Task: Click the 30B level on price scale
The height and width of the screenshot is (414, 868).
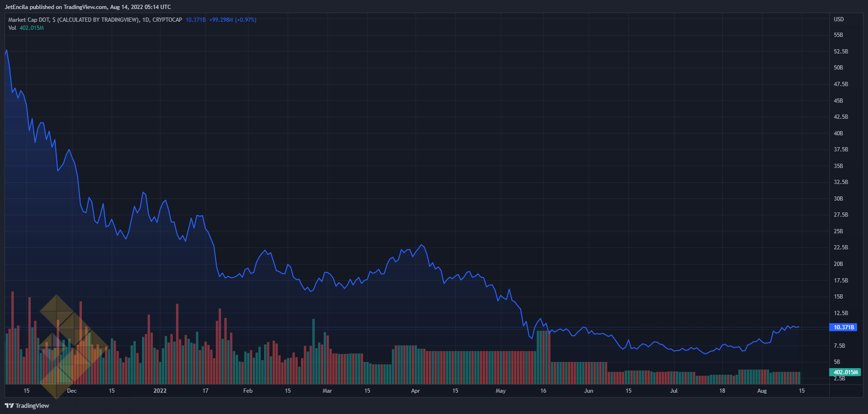Action: (x=838, y=199)
